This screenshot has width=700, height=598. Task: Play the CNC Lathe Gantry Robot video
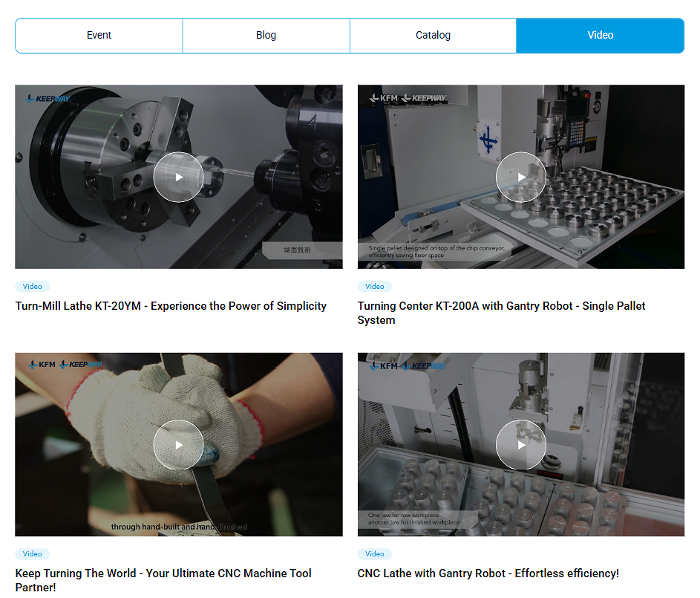(x=520, y=445)
